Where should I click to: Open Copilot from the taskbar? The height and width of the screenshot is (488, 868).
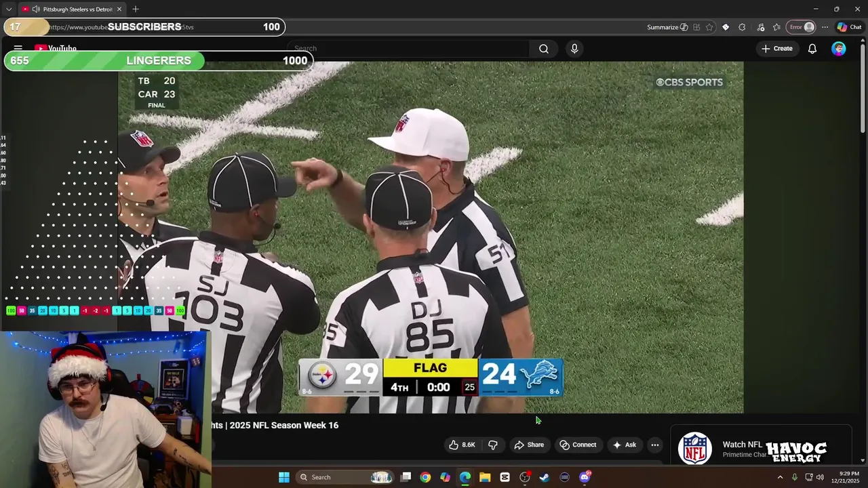point(445,477)
